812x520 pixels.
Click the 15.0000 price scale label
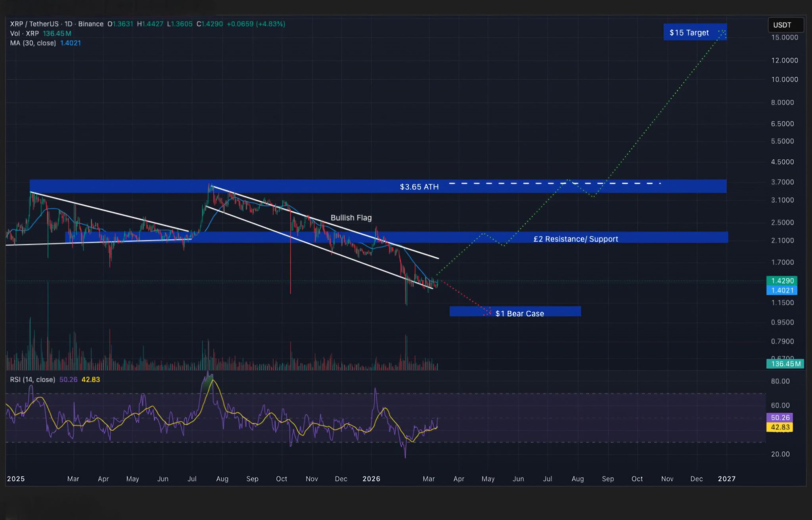(784, 37)
